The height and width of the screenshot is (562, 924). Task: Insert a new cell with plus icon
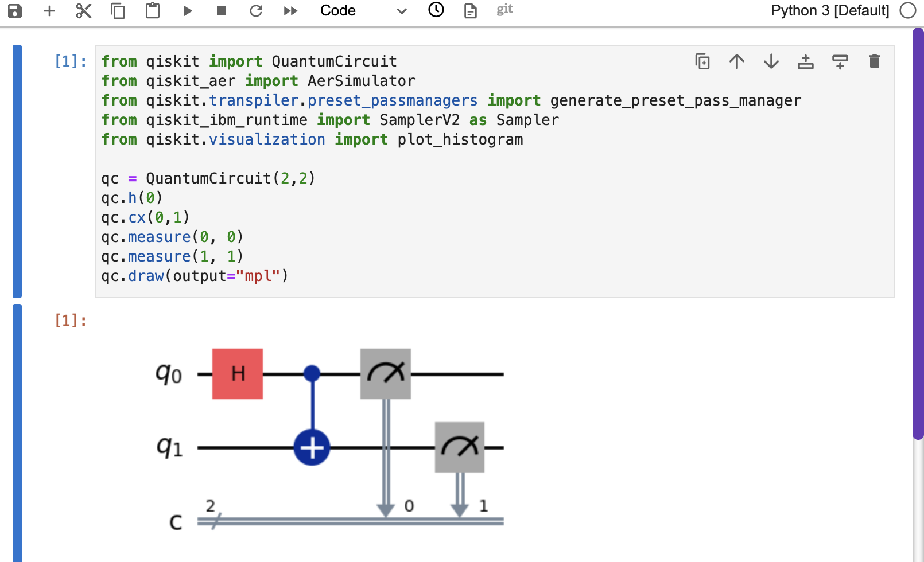click(x=49, y=11)
